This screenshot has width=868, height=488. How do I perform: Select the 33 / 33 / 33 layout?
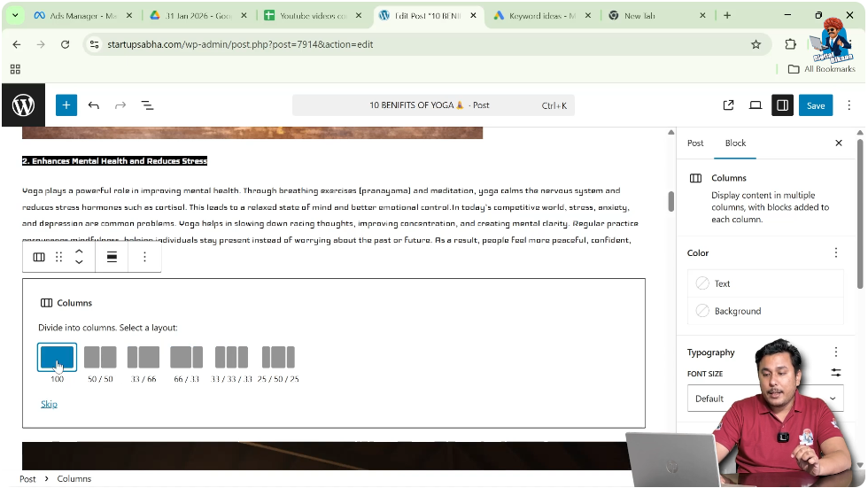tap(231, 358)
